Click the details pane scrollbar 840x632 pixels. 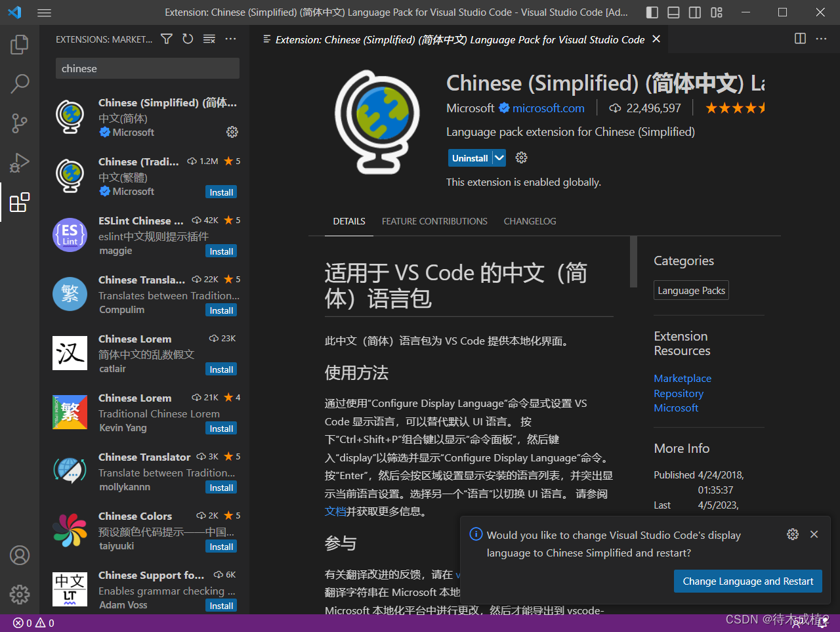[633, 261]
